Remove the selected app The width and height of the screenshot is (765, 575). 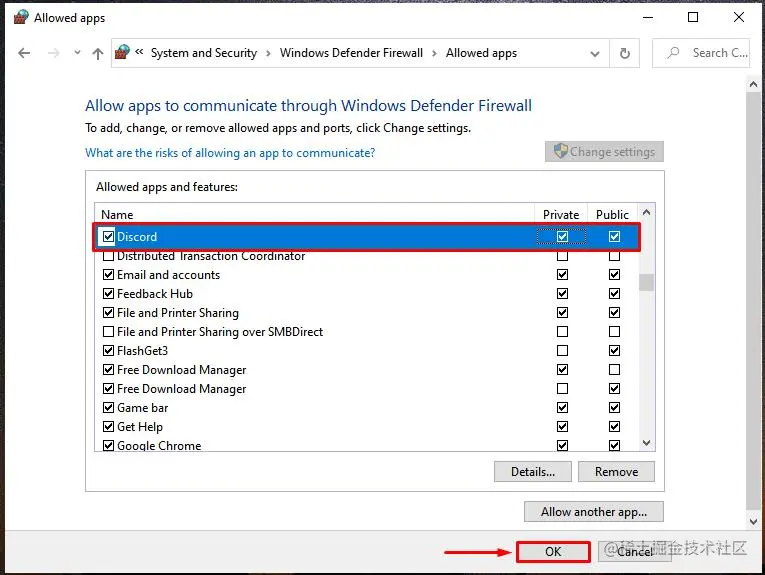click(616, 472)
